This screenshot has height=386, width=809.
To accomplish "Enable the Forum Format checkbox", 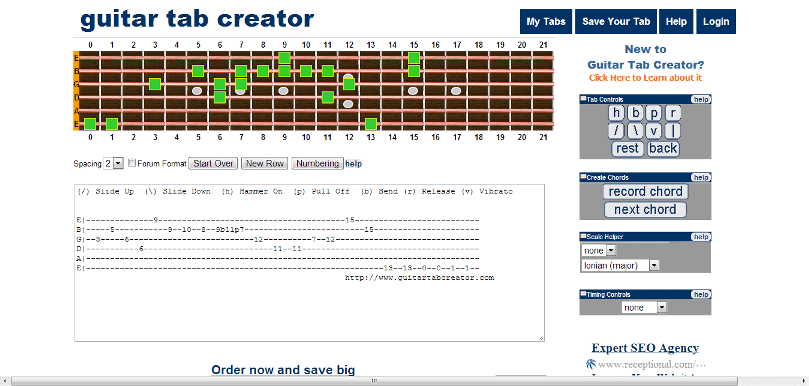I will click(x=132, y=163).
